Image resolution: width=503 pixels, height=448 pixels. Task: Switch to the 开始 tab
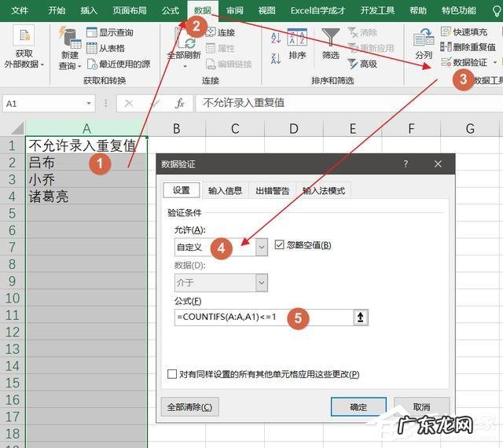[x=57, y=10]
